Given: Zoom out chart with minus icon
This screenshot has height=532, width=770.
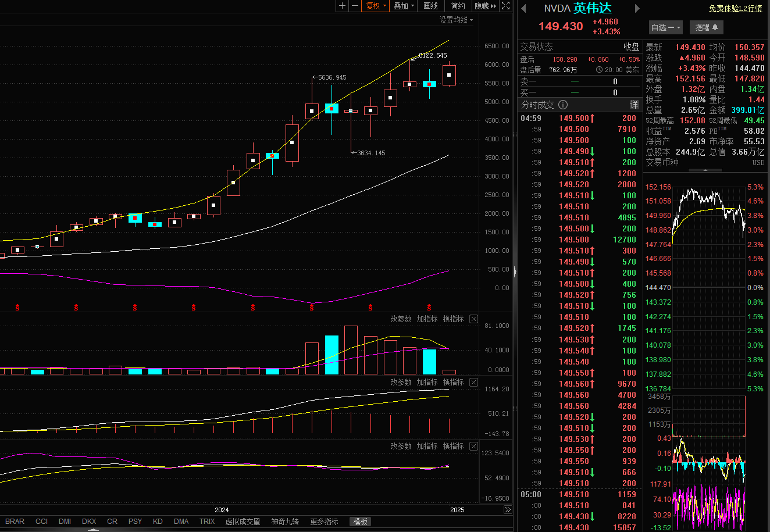Looking at the screenshot, I should pos(355,6).
